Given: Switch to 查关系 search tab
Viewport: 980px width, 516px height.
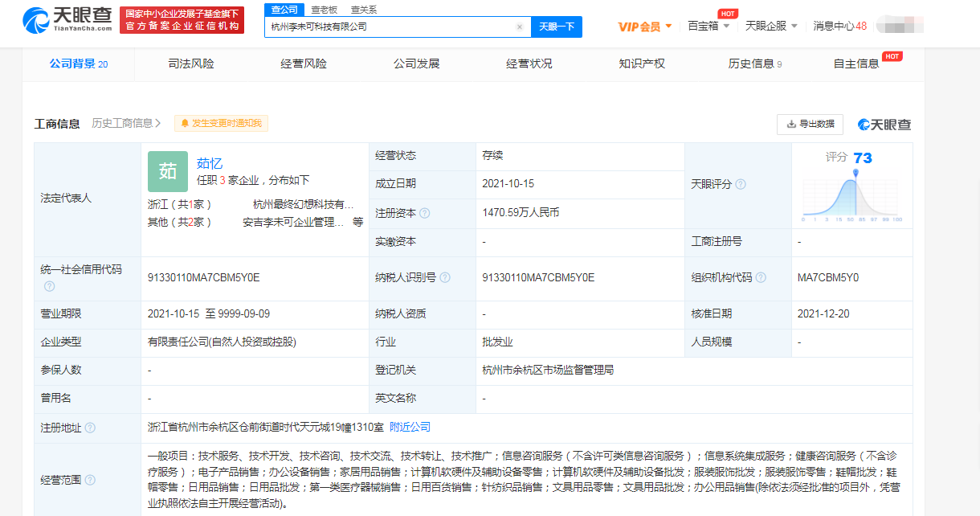Looking at the screenshot, I should click(363, 10).
